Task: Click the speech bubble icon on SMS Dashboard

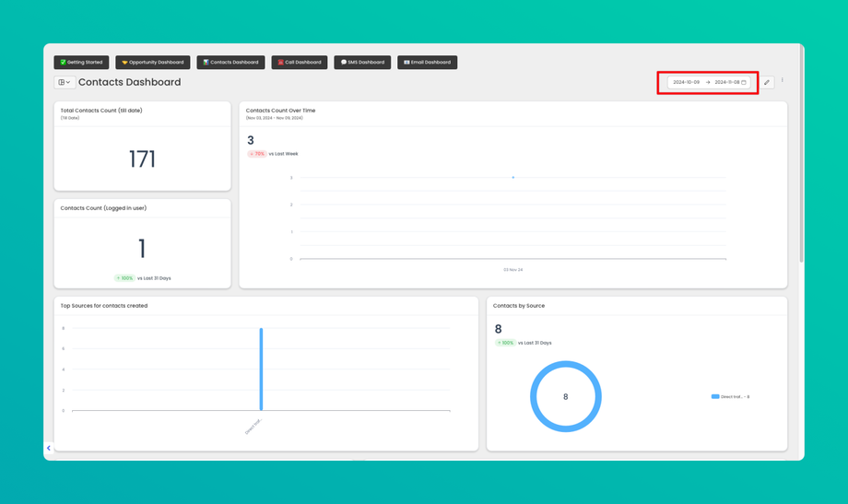Action: click(x=344, y=62)
